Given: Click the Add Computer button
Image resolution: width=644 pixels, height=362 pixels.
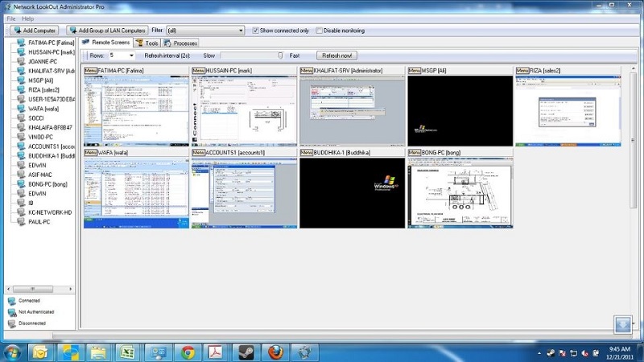Looking at the screenshot, I should (x=34, y=31).
